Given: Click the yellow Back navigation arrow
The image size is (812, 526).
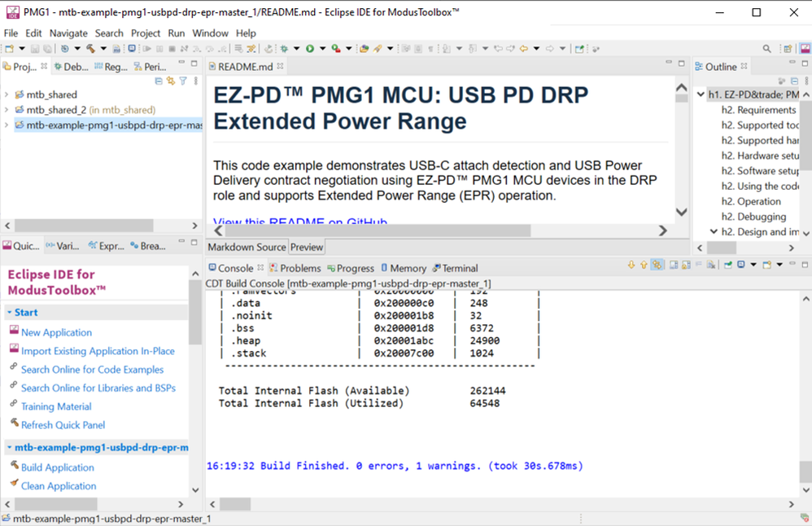Looking at the screenshot, I should (x=523, y=49).
